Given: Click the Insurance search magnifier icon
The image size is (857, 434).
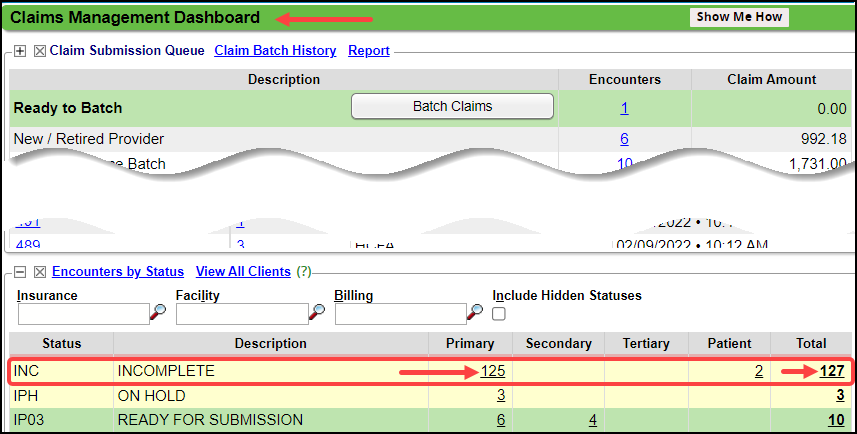Looking at the screenshot, I should (158, 313).
